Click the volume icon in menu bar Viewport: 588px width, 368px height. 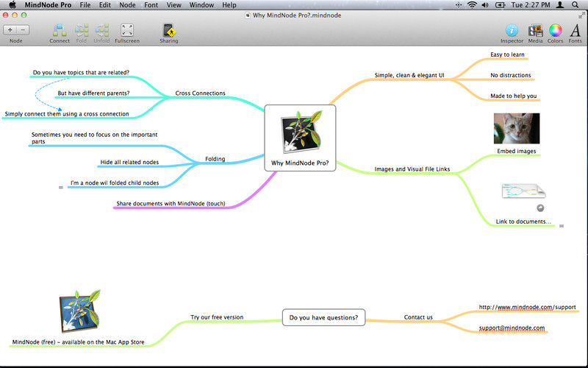coord(485,5)
